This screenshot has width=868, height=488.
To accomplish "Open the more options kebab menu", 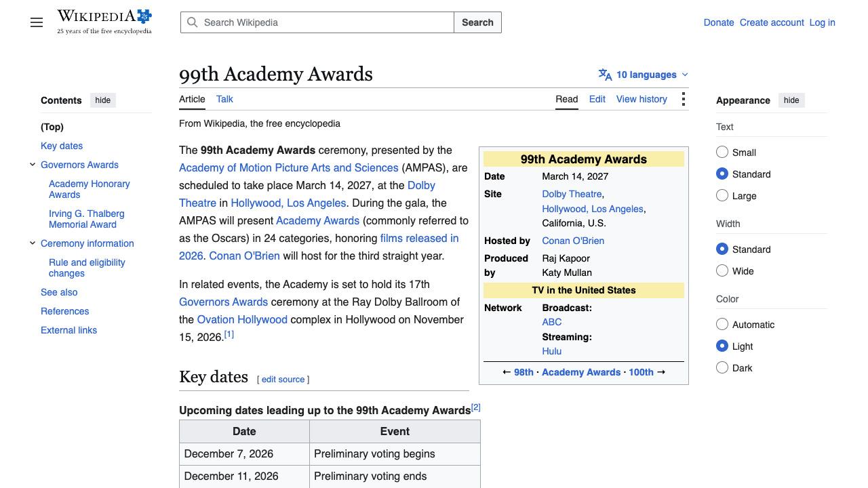I will coord(683,99).
